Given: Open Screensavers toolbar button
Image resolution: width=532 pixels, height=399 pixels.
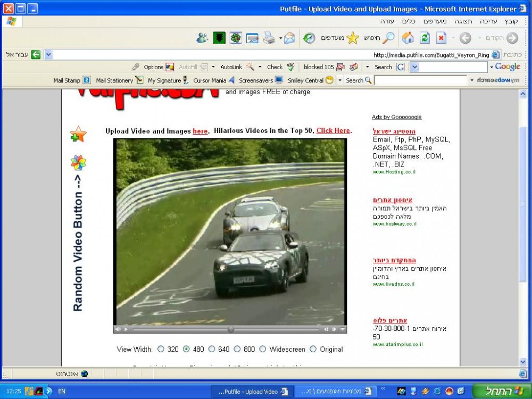Looking at the screenshot, I should 261,80.
